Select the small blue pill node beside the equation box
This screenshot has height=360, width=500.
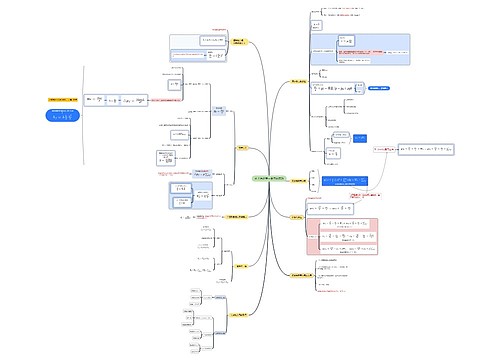[x=379, y=88]
